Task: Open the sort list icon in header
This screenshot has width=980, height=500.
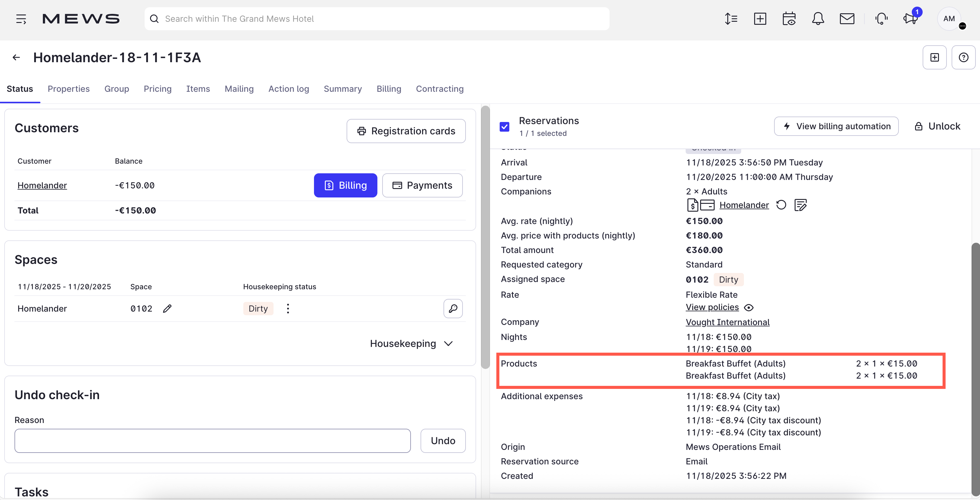Action: click(x=731, y=19)
